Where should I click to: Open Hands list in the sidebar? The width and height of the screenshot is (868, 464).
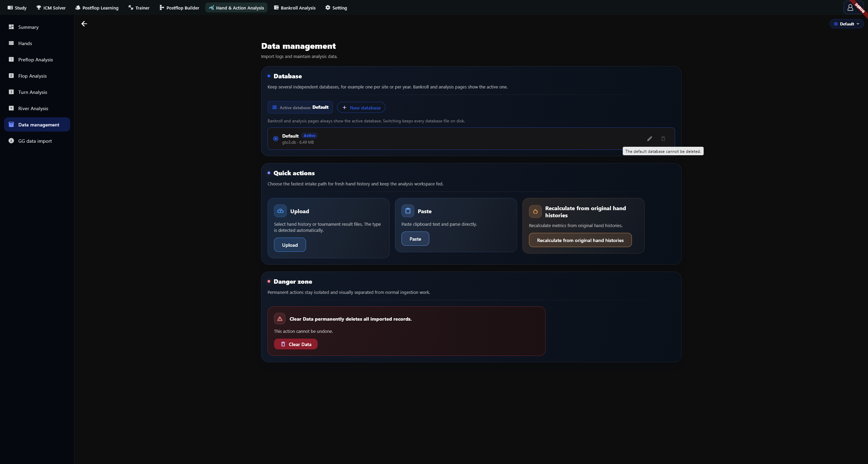tap(37, 43)
